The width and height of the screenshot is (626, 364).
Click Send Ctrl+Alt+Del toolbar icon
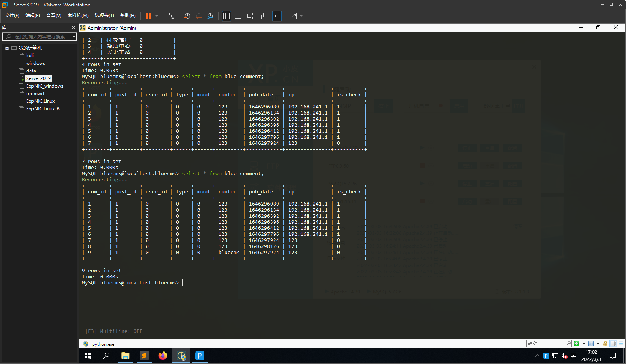pos(171,16)
